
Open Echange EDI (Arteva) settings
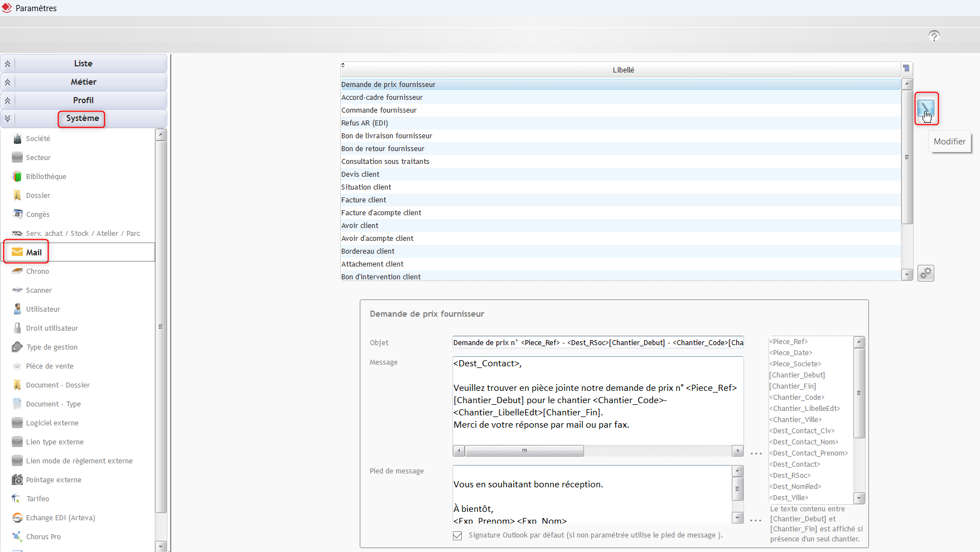(60, 518)
